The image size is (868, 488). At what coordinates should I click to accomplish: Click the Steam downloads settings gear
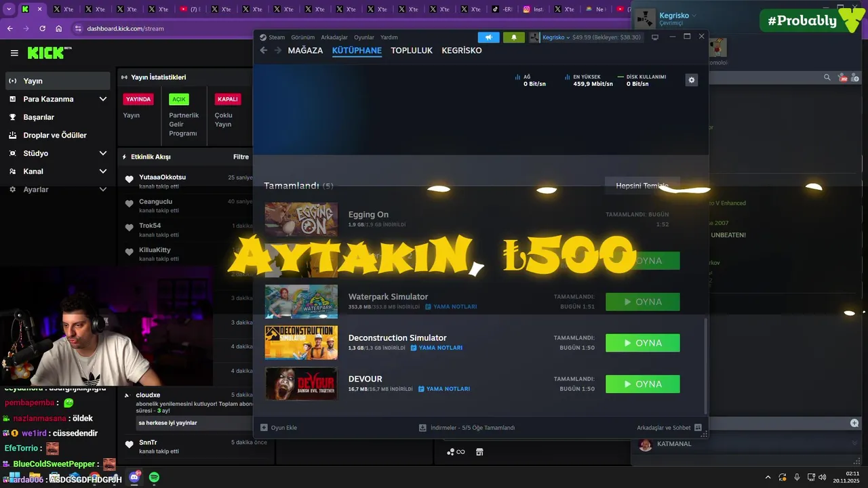pyautogui.click(x=691, y=80)
